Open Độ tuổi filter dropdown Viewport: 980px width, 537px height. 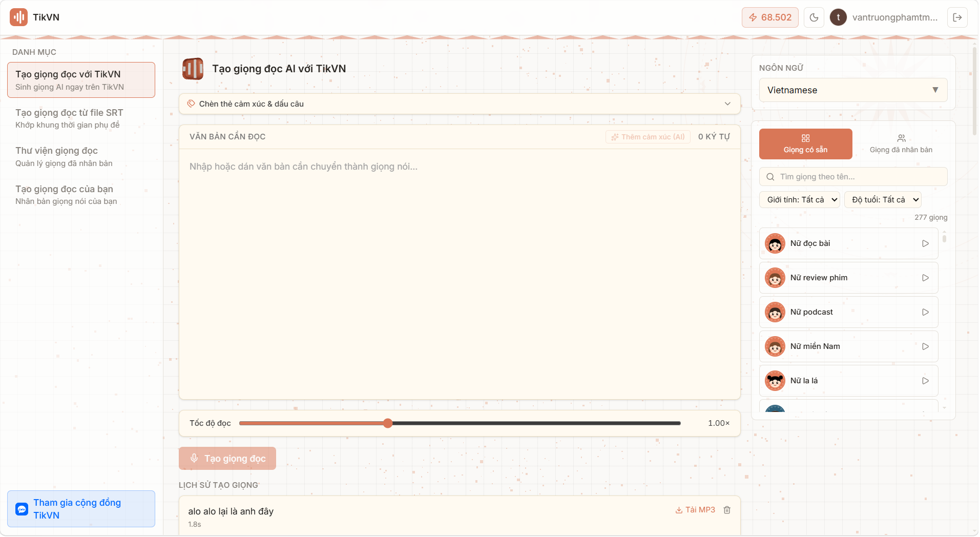[x=883, y=200]
